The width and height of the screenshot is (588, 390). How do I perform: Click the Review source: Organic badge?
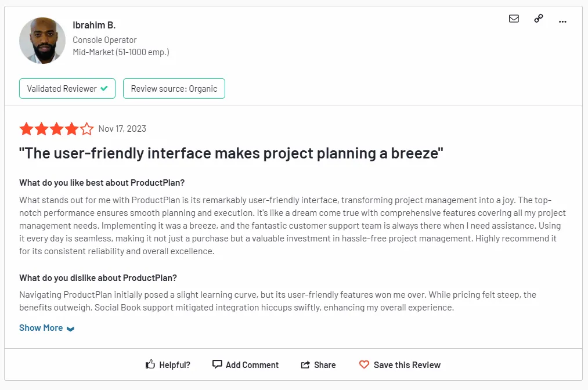(174, 88)
